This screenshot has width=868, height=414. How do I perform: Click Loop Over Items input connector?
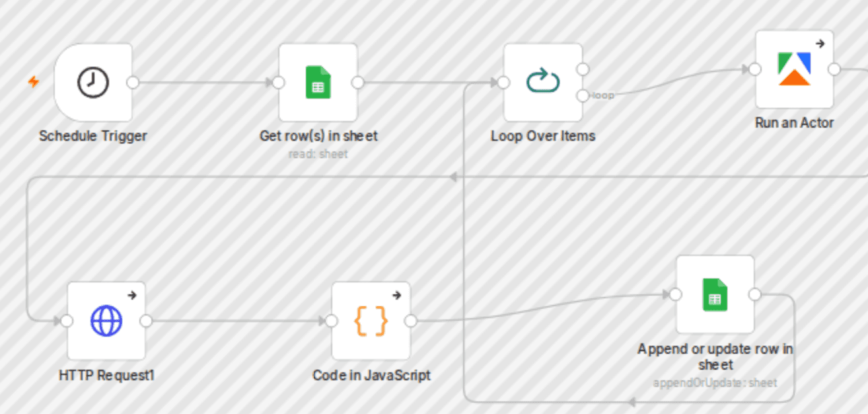pyautogui.click(x=504, y=83)
